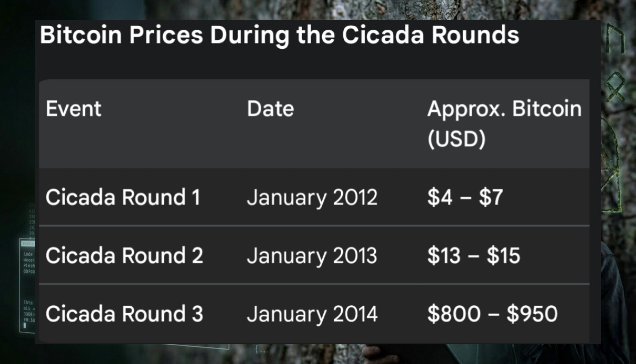Select the $13 – $15 price cell
This screenshot has height=364, width=636.
(474, 255)
